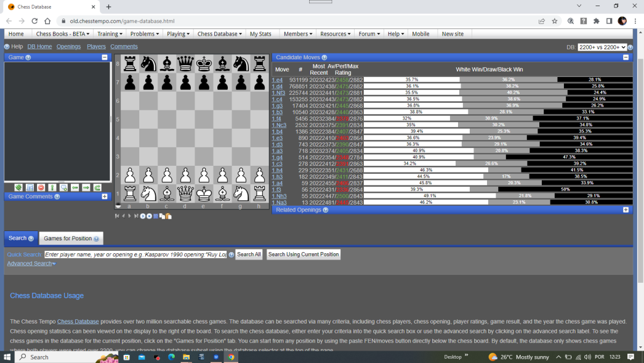Click the add comment speech bubble icon

pyautogui.click(x=63, y=187)
